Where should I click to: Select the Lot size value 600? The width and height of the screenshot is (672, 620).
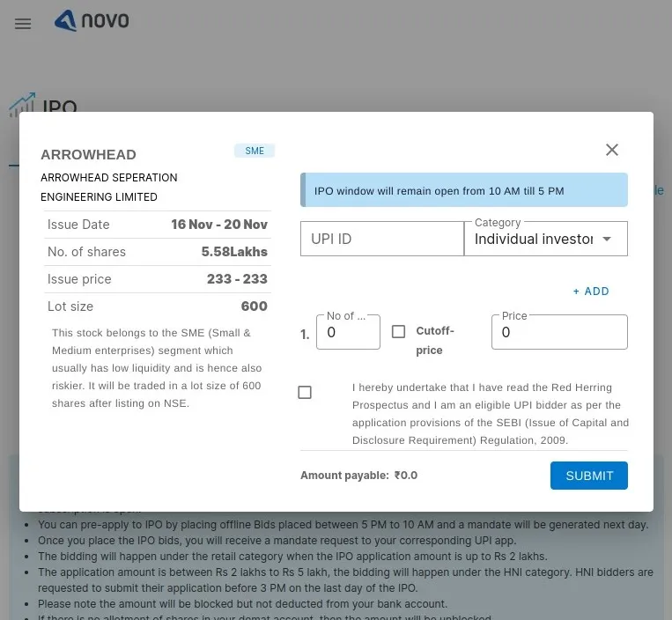[x=254, y=306]
